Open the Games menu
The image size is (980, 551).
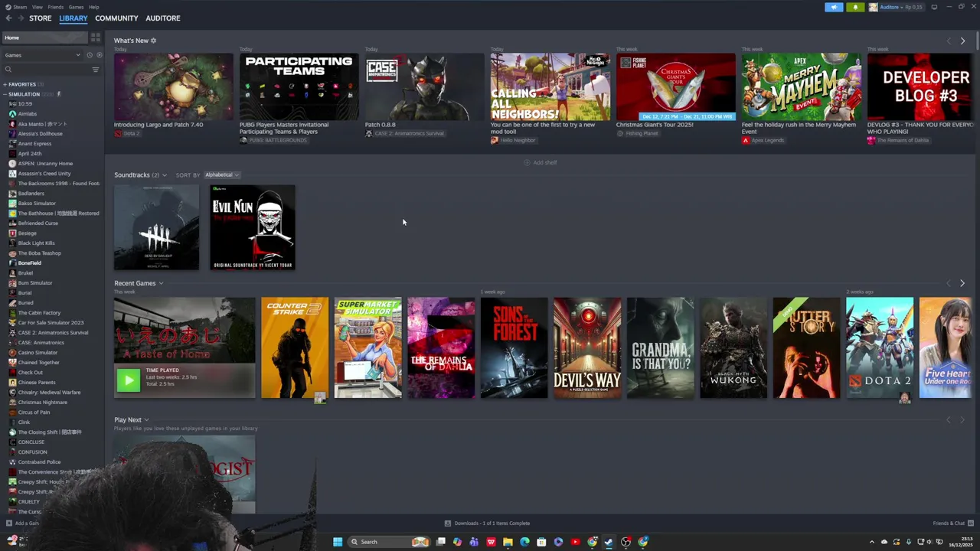76,7
